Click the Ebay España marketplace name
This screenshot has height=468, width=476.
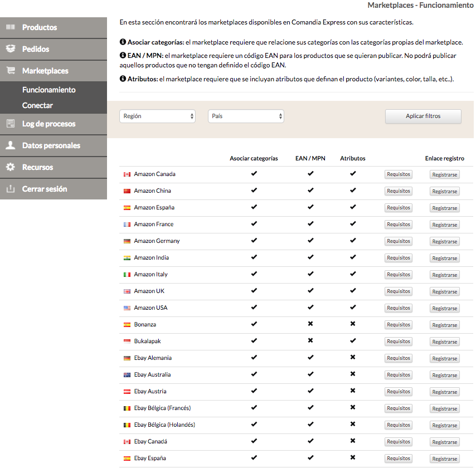pos(150,458)
